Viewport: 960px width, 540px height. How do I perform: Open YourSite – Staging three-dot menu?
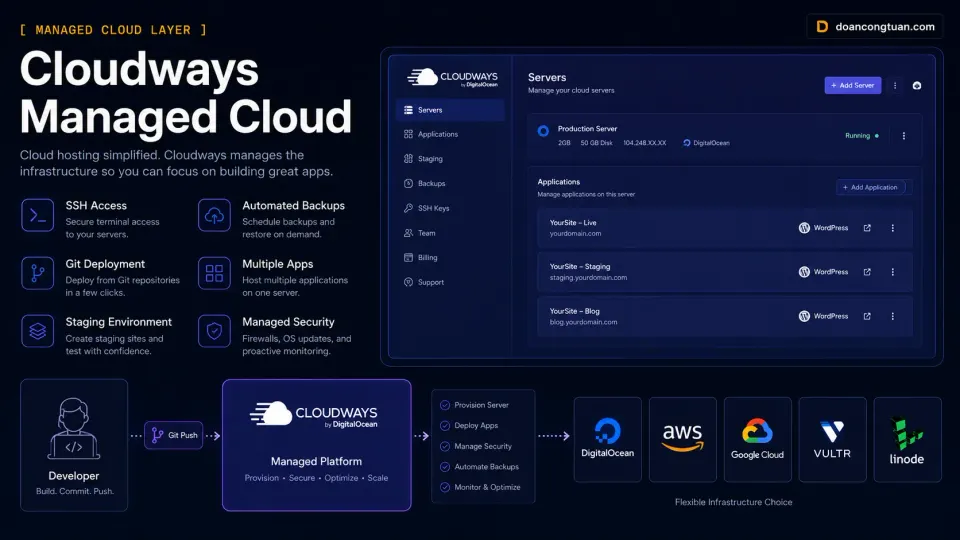click(x=893, y=272)
